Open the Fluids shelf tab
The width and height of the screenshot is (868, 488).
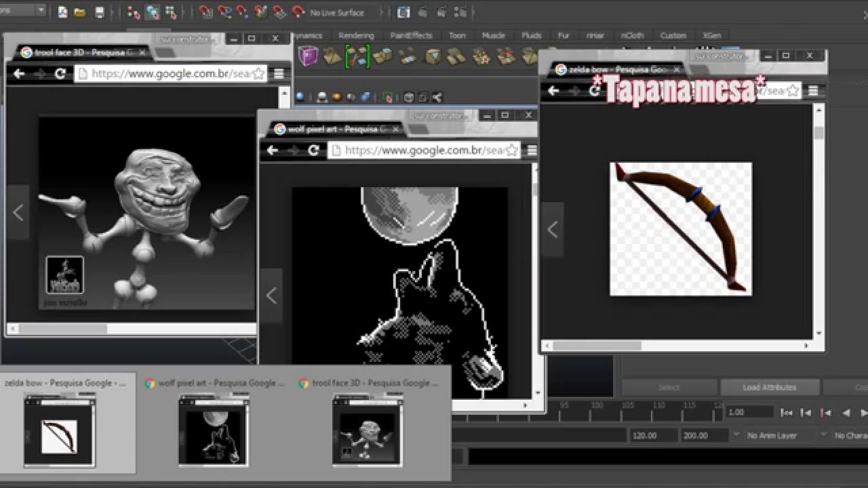pyautogui.click(x=531, y=35)
